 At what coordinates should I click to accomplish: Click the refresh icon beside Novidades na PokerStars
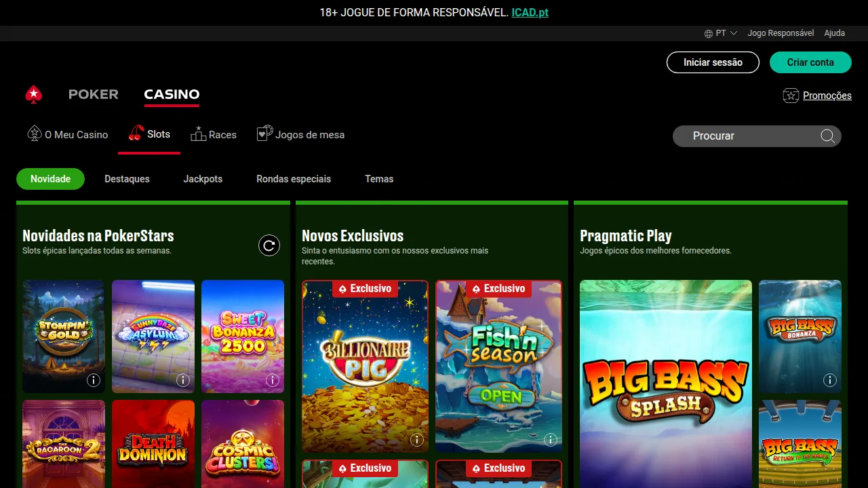[x=269, y=245]
